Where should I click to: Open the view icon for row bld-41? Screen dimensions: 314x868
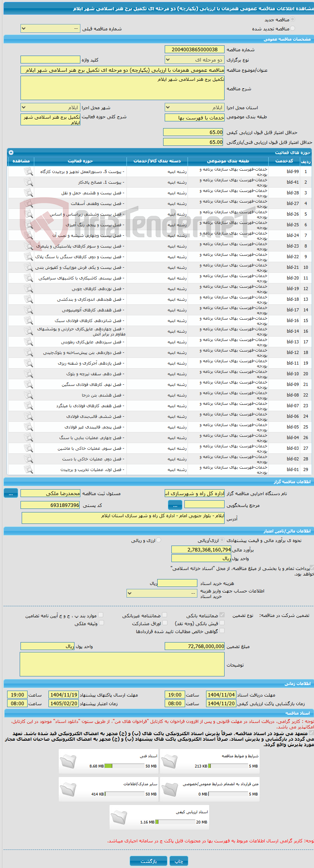click(x=28, y=182)
